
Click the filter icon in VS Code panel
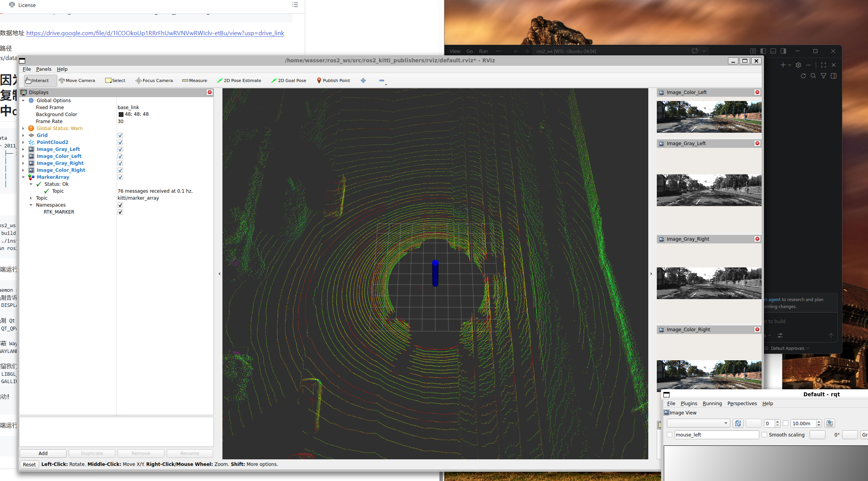point(824,76)
